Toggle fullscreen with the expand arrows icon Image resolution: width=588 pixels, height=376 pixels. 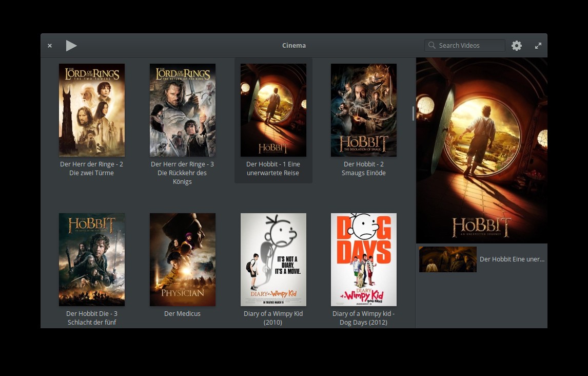pos(538,45)
